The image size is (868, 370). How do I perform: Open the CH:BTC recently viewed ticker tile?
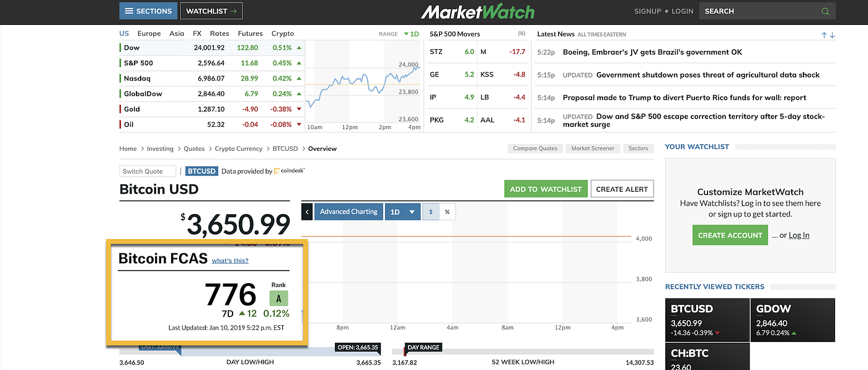coord(706,356)
